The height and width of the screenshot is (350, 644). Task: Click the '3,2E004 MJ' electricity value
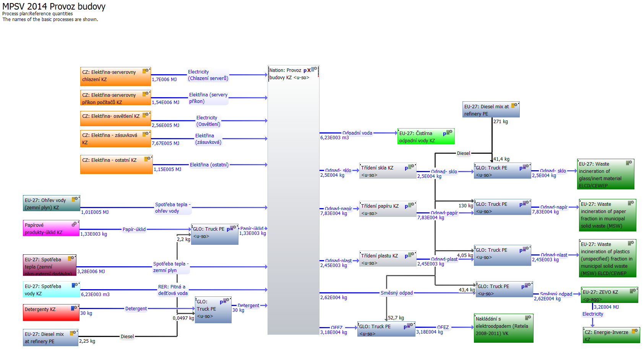click(x=607, y=307)
